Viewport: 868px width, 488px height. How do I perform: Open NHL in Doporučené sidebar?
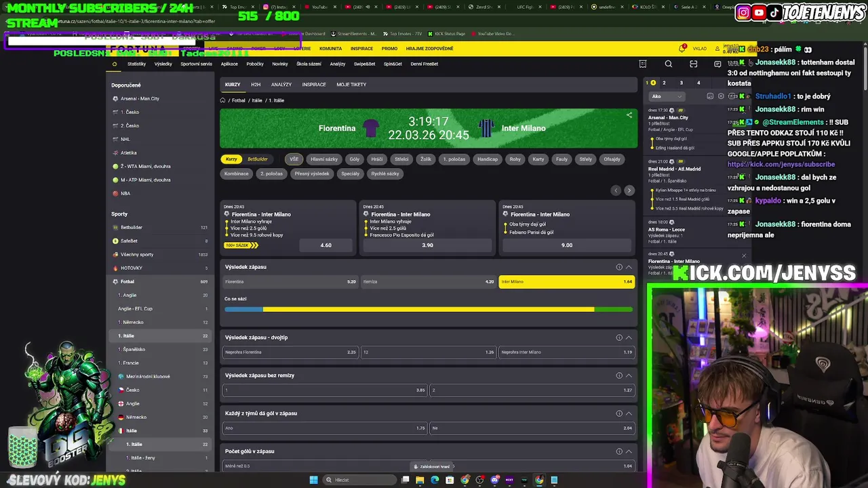[161, 139]
